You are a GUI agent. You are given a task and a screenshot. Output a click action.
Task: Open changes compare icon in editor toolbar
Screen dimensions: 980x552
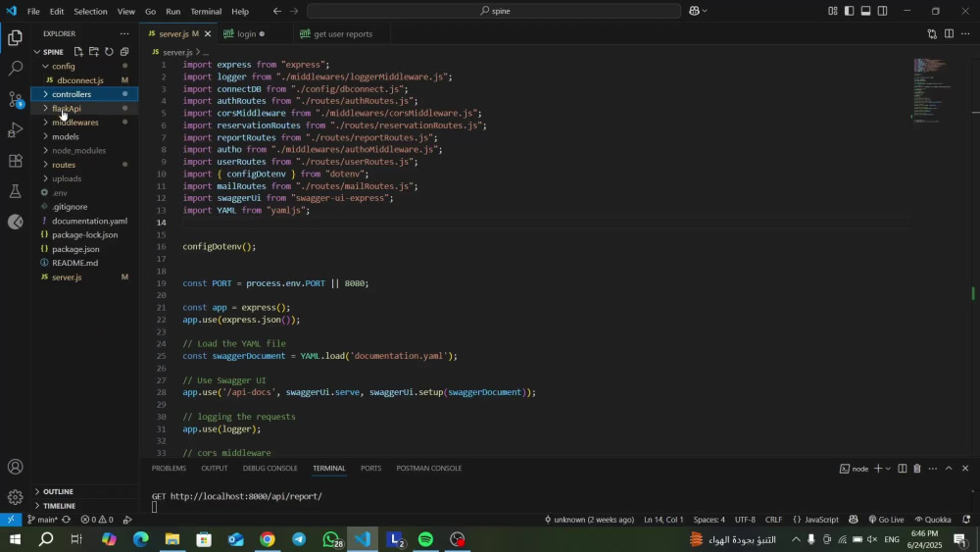click(x=932, y=33)
